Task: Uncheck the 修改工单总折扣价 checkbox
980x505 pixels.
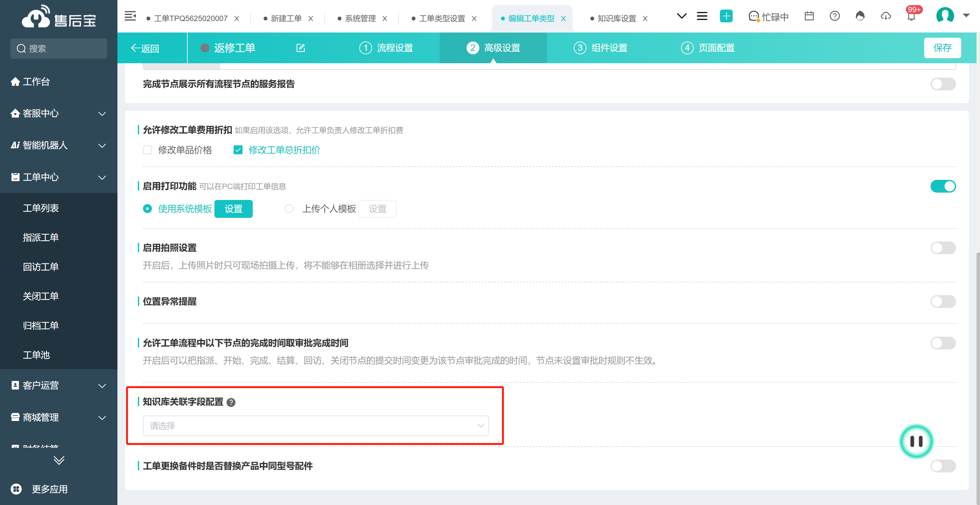Action: (238, 150)
